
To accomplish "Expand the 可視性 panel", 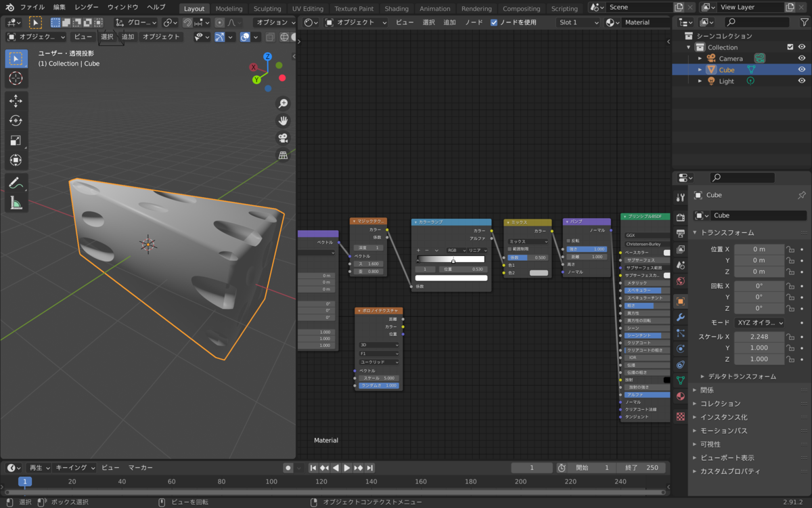I will (710, 444).
